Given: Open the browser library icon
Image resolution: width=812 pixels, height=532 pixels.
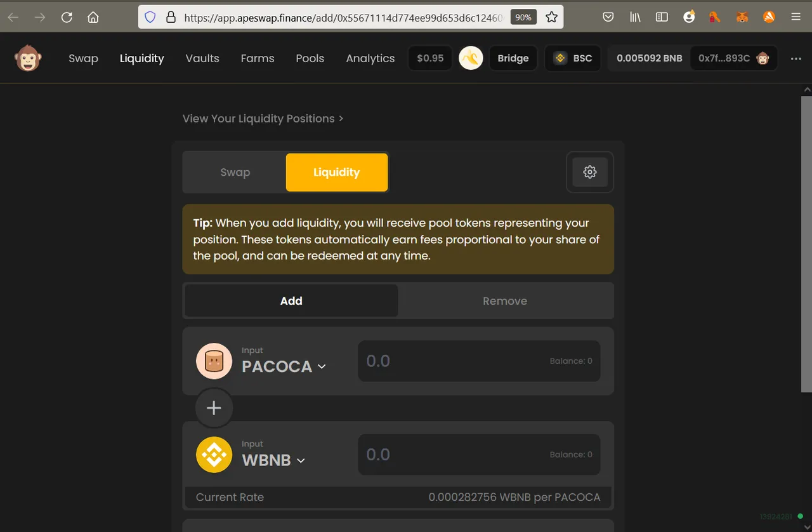Looking at the screenshot, I should 635,17.
